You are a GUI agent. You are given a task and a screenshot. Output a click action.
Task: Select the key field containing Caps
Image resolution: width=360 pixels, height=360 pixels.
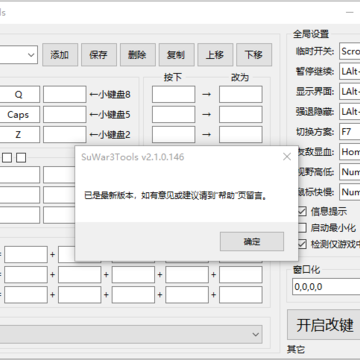19,115
